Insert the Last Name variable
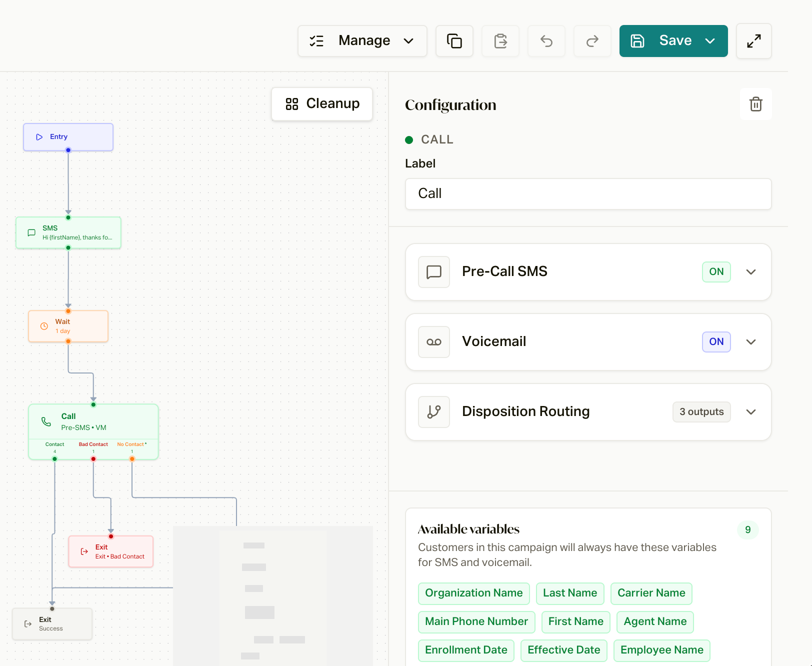This screenshot has height=666, width=812. (570, 593)
